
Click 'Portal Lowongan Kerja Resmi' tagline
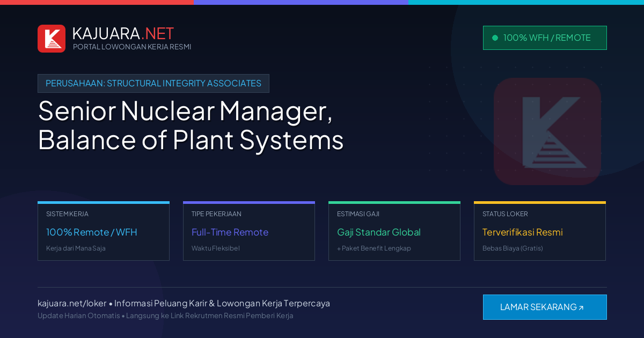(x=132, y=47)
